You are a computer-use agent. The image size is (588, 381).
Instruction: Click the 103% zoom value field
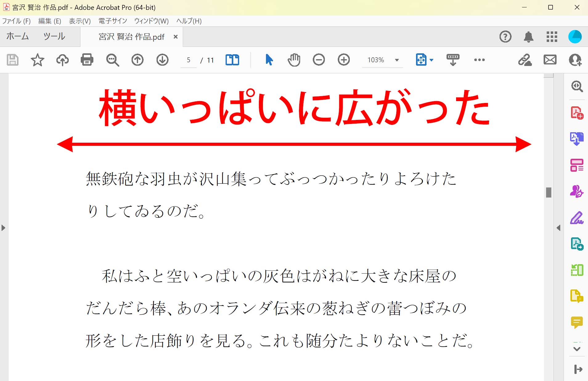click(376, 60)
